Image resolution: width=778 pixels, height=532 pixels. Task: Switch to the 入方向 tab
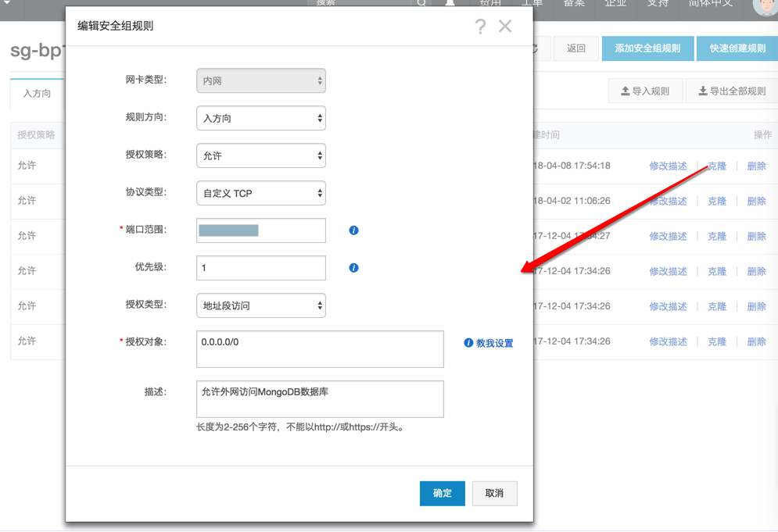38,94
